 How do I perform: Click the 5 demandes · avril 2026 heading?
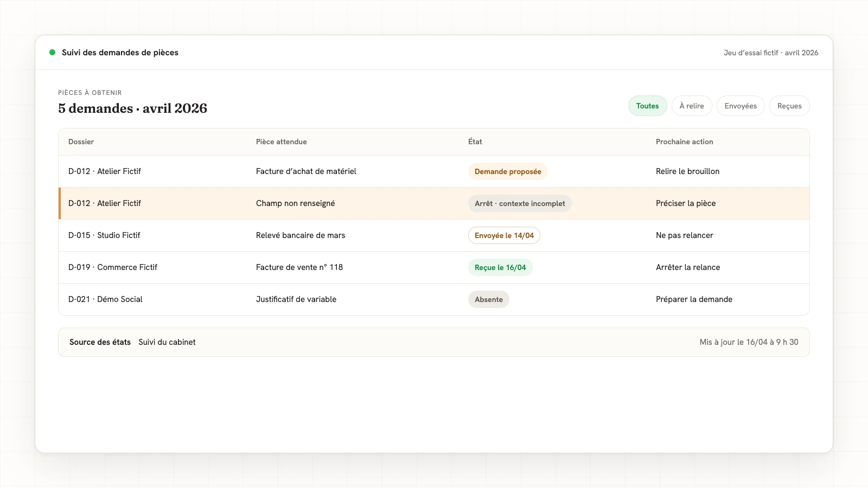click(132, 108)
